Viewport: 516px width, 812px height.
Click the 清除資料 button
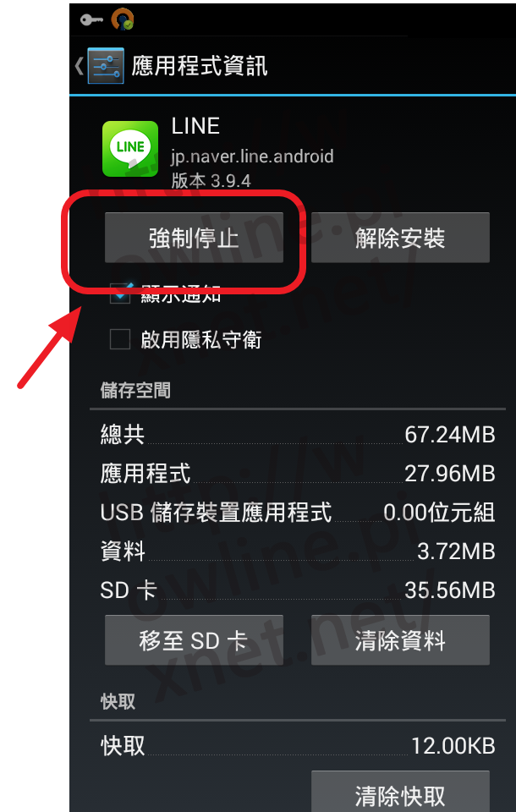(400, 640)
